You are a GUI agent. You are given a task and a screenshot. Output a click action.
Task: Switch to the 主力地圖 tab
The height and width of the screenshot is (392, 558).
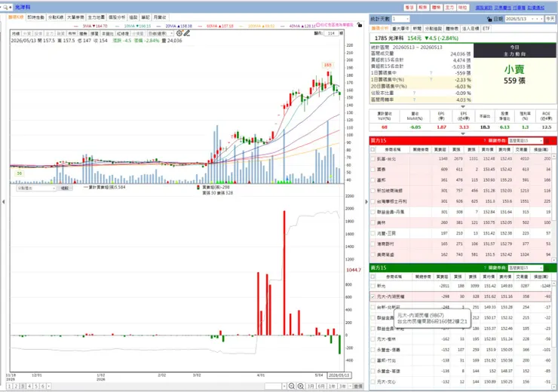[x=96, y=17]
